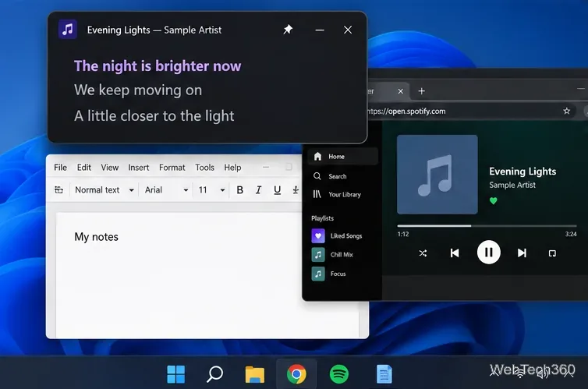Pin the lyrics window on top
The height and width of the screenshot is (389, 588).
[x=288, y=30]
